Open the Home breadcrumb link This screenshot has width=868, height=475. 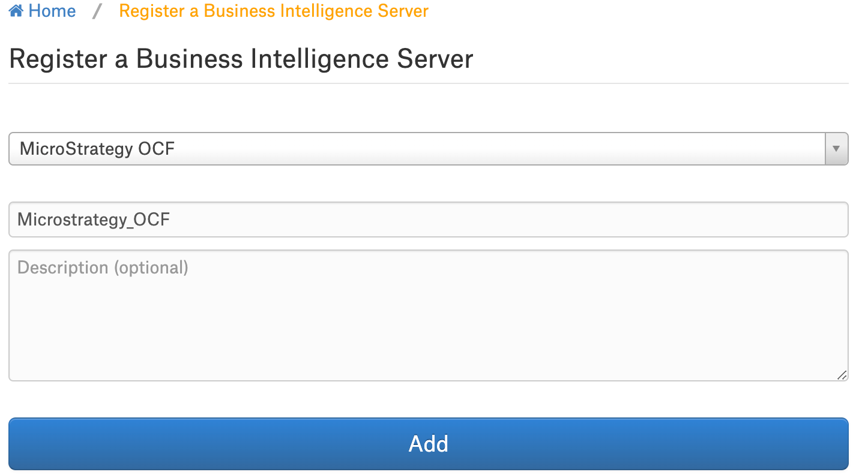(43, 11)
